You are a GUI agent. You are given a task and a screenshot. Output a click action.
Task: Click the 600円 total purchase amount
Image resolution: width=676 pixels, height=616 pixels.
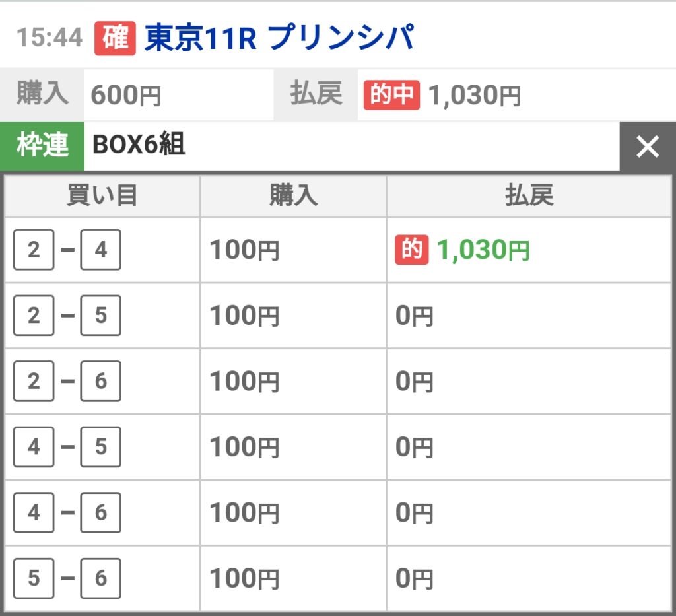(x=126, y=95)
